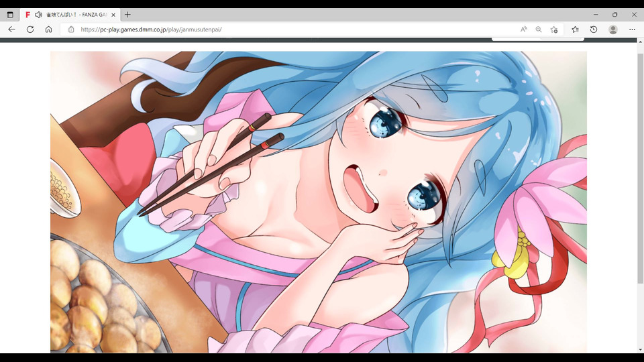Open Settings and more menu
This screenshot has height=362, width=644.
click(632, 29)
